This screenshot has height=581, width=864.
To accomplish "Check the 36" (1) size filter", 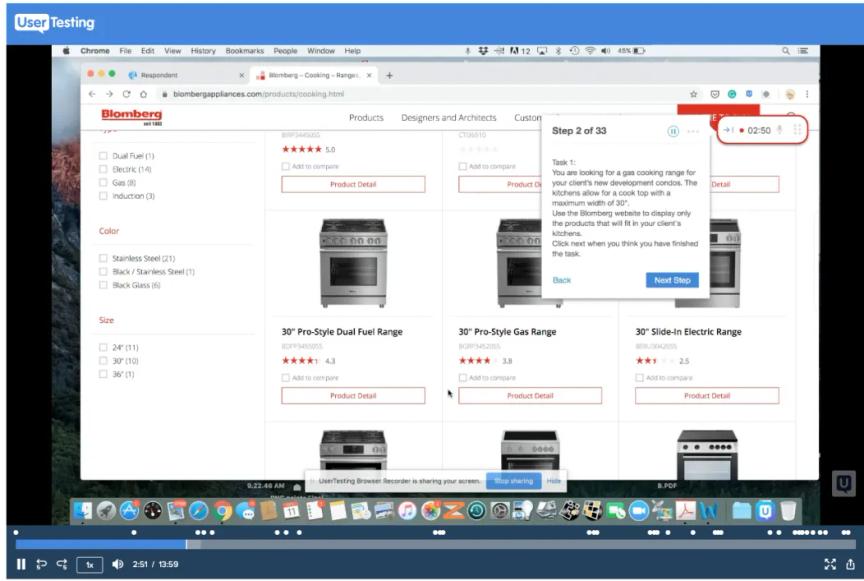I will click(103, 374).
